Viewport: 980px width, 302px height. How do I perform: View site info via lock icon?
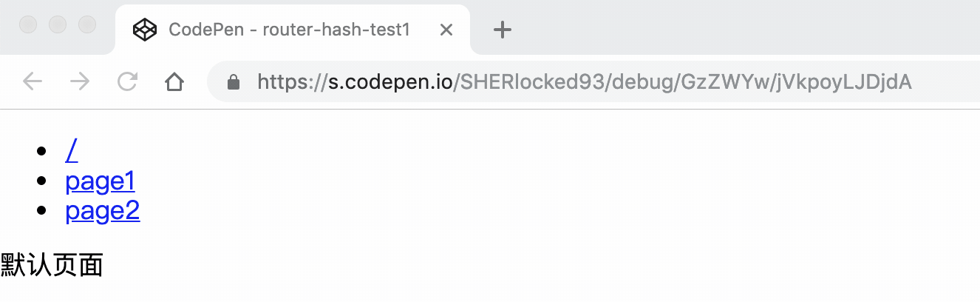pos(234,81)
